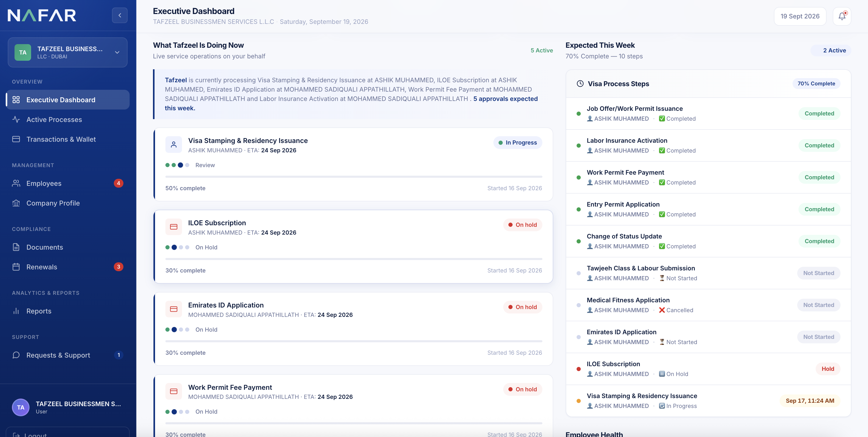This screenshot has width=868, height=437.
Task: Click the ILOE Subscription 30% progress bar
Action: pos(353,259)
